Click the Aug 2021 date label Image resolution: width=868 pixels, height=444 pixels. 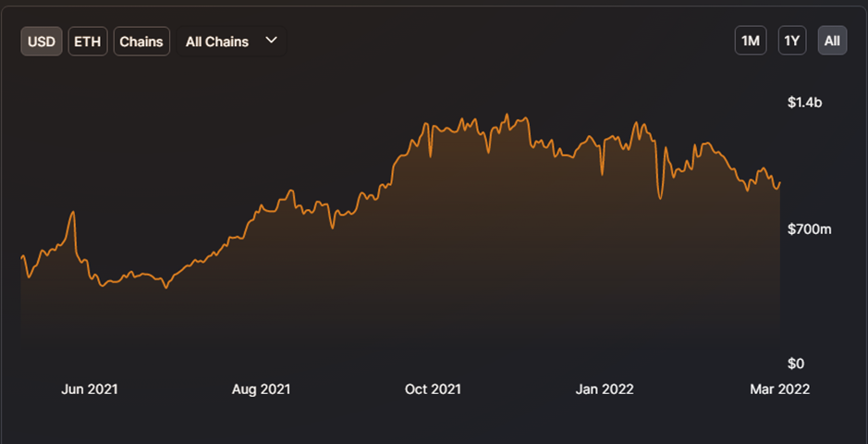tap(261, 389)
